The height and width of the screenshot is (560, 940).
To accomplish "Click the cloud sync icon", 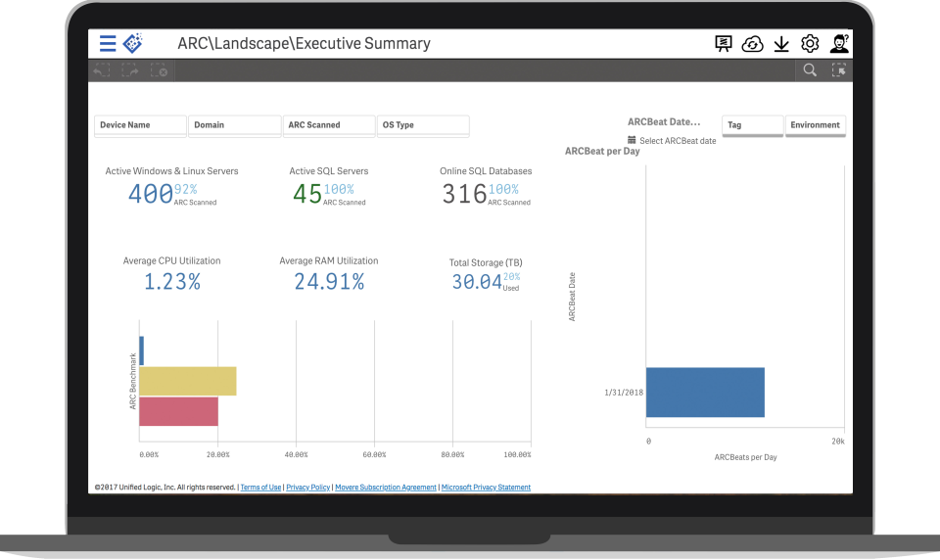I will 752,44.
